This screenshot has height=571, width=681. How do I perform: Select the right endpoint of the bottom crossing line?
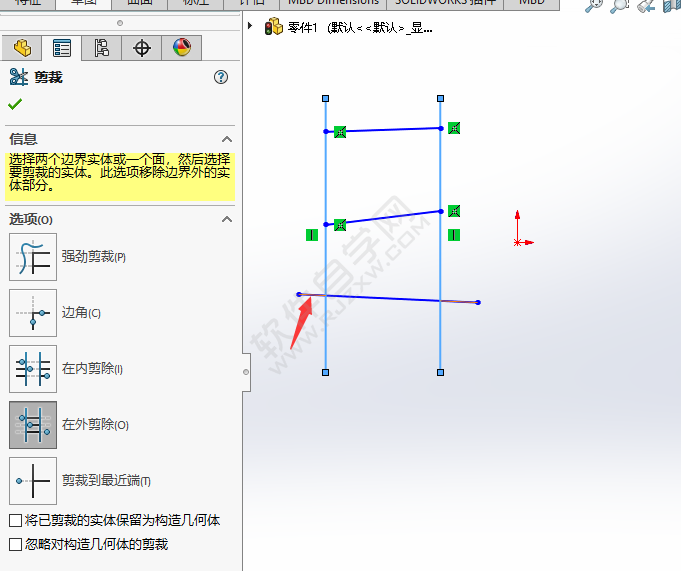pyautogui.click(x=478, y=302)
